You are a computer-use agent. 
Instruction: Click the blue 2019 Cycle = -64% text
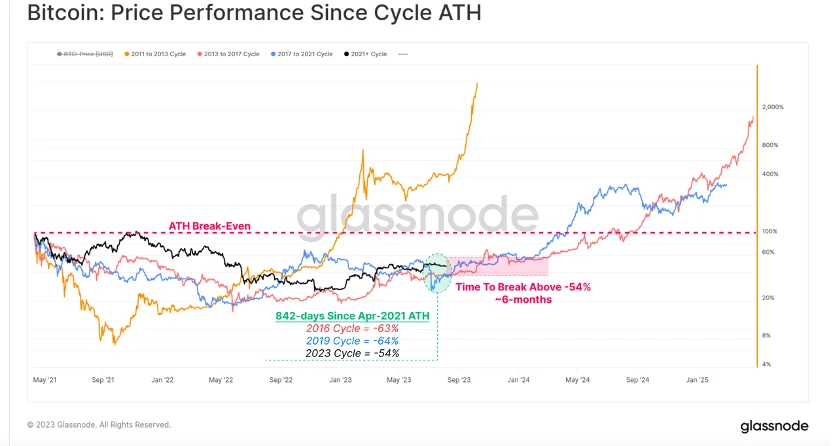351,340
